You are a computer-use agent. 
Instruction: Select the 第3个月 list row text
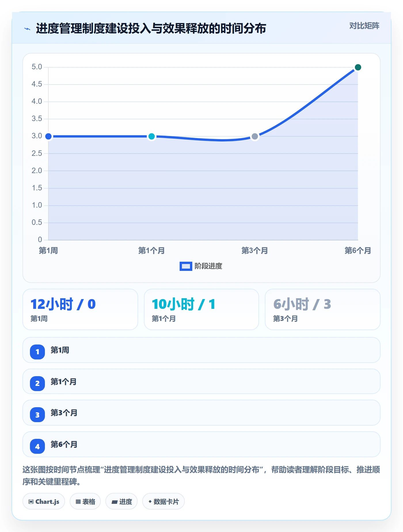point(64,413)
